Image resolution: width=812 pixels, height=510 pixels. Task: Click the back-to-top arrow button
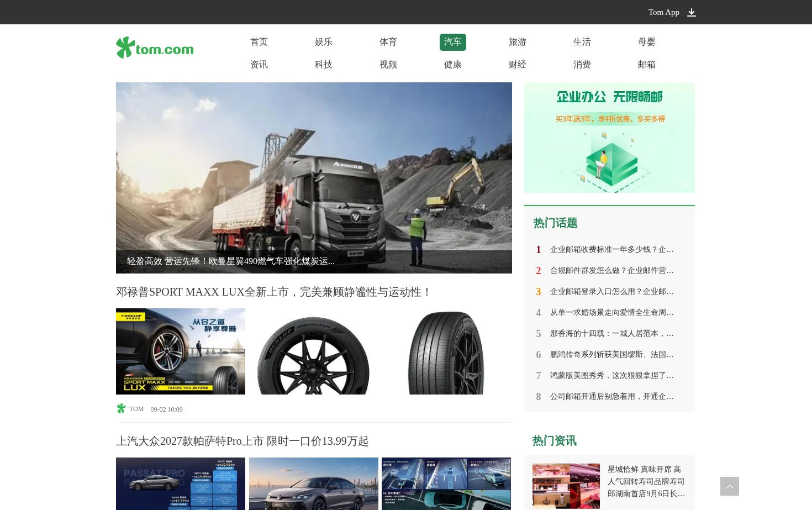pyautogui.click(x=730, y=486)
